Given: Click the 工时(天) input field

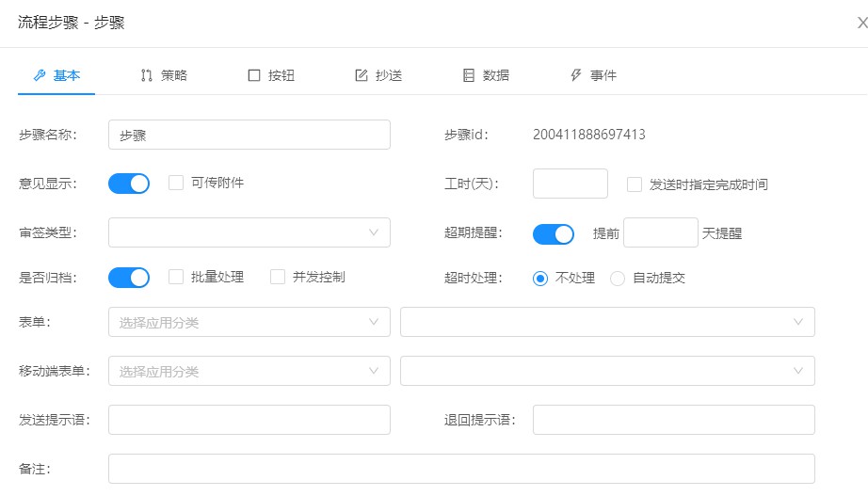Looking at the screenshot, I should (x=571, y=184).
